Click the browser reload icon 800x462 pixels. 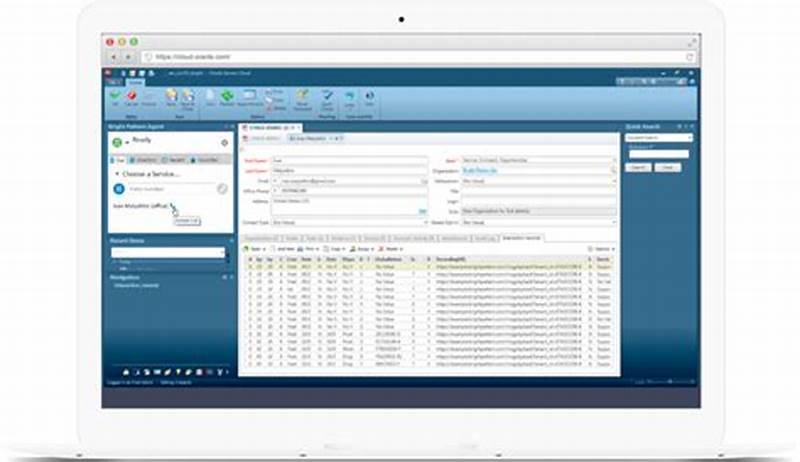click(690, 57)
